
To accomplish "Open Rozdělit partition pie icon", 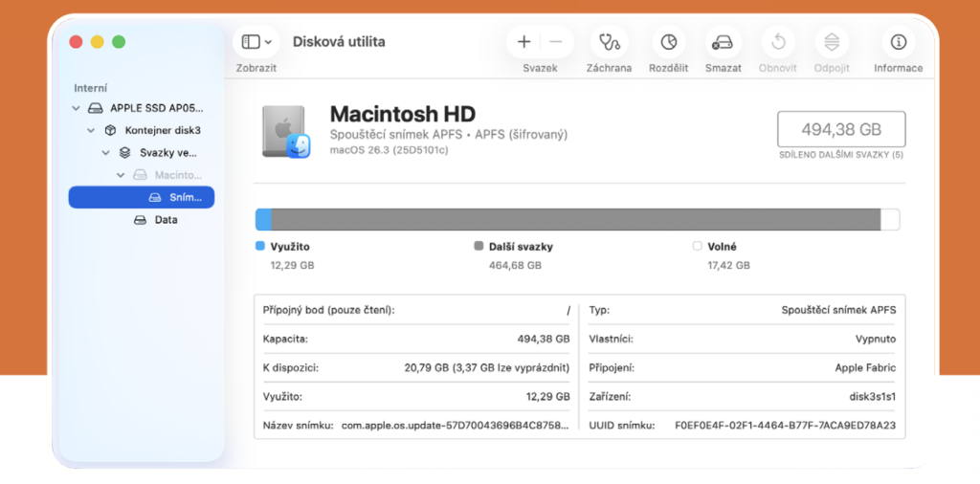I will click(x=669, y=42).
